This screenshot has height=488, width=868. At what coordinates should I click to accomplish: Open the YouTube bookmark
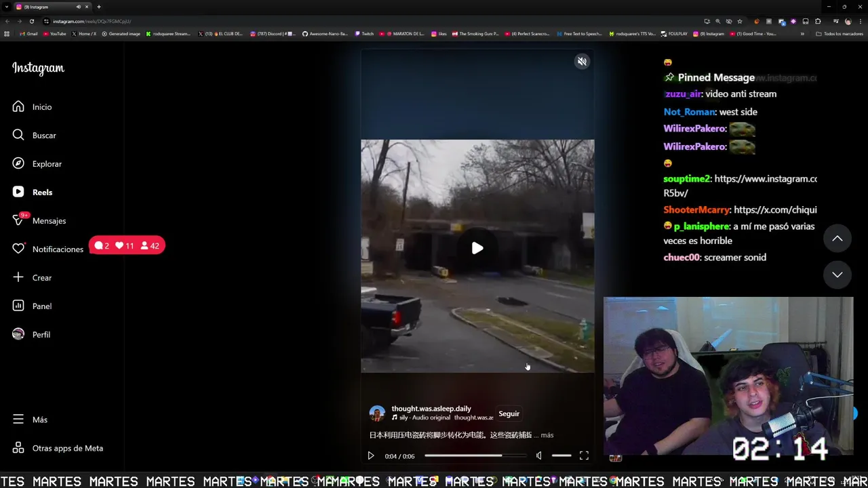pyautogui.click(x=55, y=33)
